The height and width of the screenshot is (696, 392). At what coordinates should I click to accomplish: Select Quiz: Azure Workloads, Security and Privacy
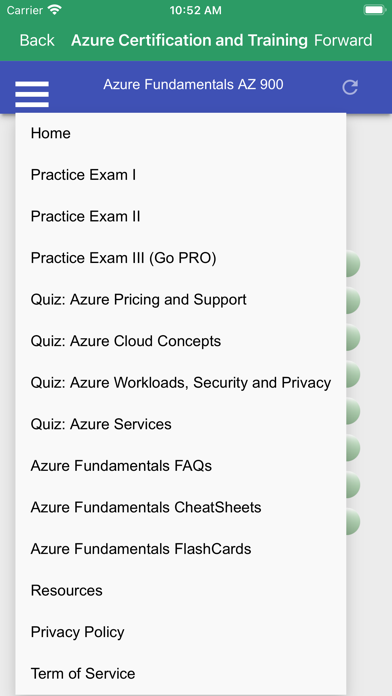(181, 383)
